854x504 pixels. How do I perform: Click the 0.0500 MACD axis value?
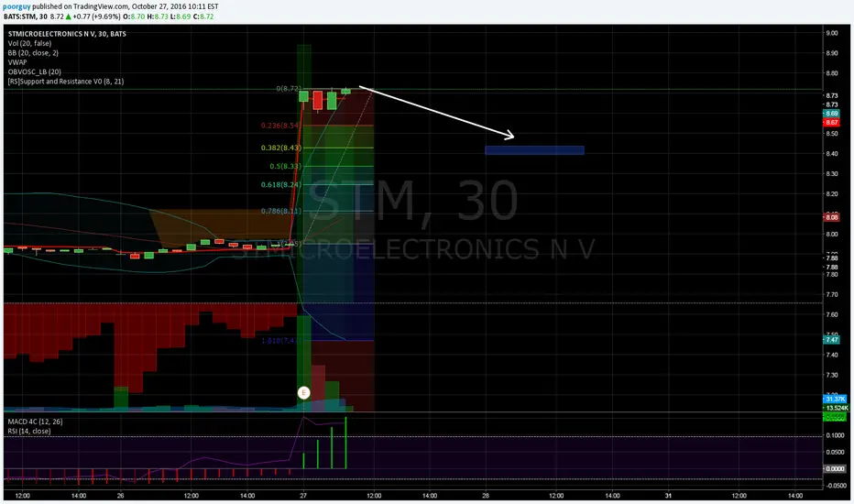[835, 453]
